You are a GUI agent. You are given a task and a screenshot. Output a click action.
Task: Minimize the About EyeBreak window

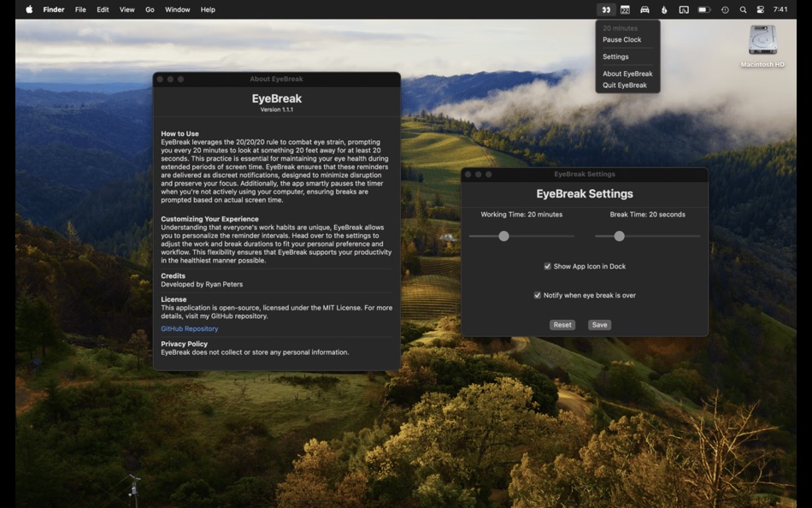(x=170, y=80)
